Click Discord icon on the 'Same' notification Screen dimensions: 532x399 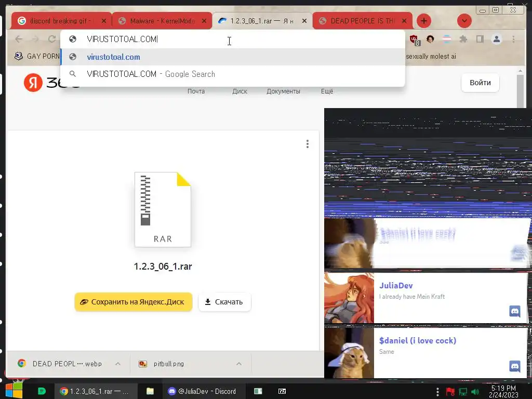(x=515, y=366)
